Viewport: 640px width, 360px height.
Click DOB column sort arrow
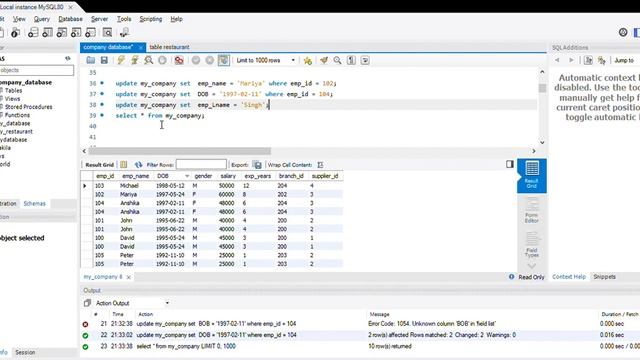[x=187, y=176]
